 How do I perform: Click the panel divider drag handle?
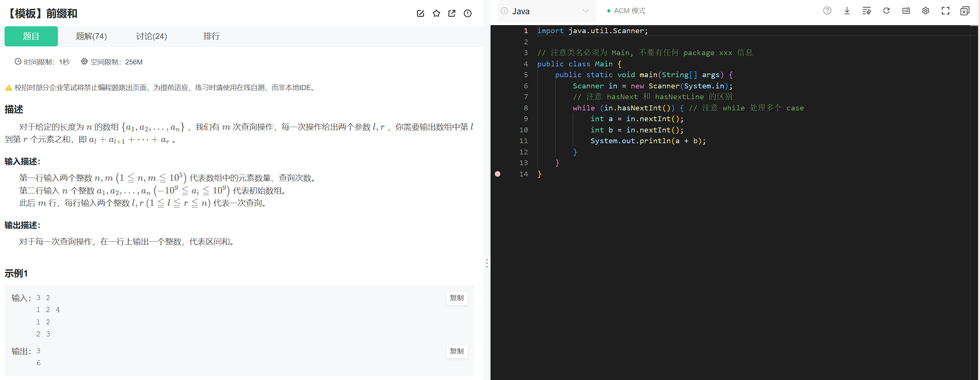point(487,263)
